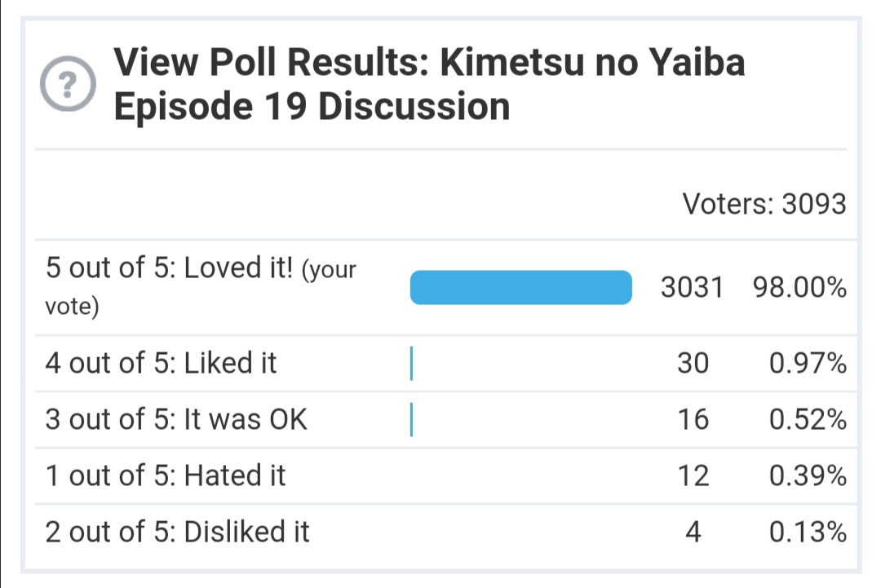The width and height of the screenshot is (881, 588).
Task: Select the '2 out of 5: Disliked it' option
Action: (x=178, y=532)
